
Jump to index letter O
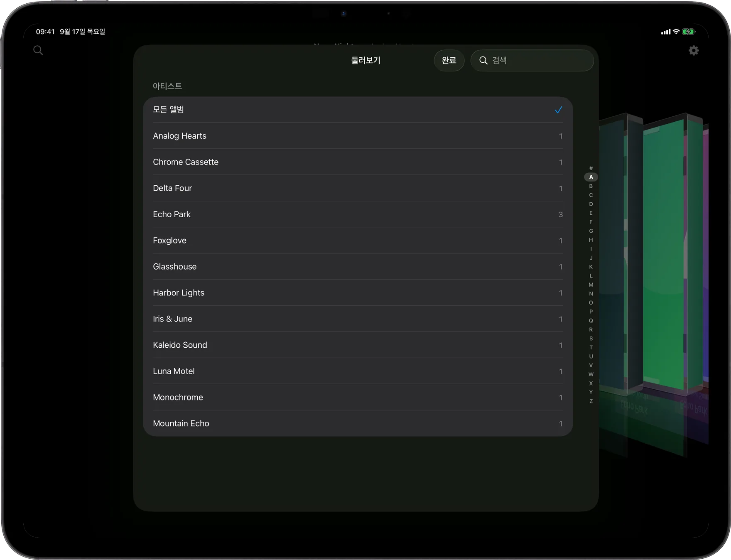pyautogui.click(x=591, y=303)
